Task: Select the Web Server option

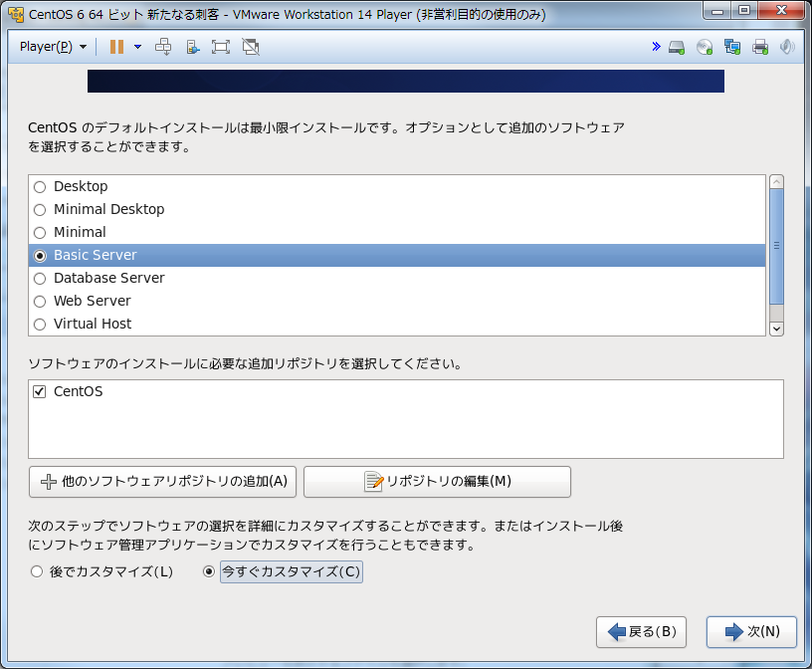Action: (397, 301)
